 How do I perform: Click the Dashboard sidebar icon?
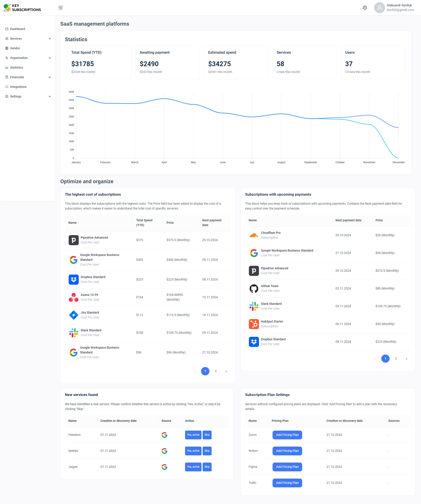(x=7, y=29)
